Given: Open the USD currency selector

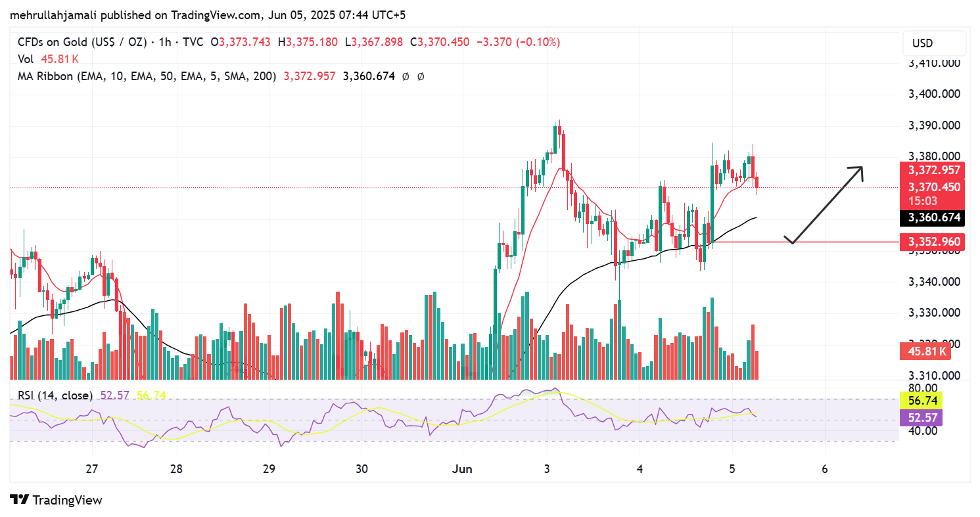Looking at the screenshot, I should pos(933,43).
